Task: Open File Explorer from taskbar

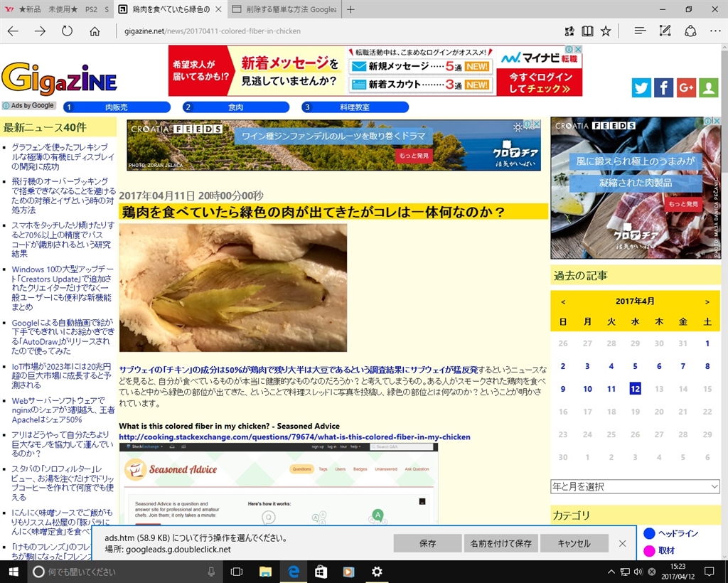Action: pos(265,572)
